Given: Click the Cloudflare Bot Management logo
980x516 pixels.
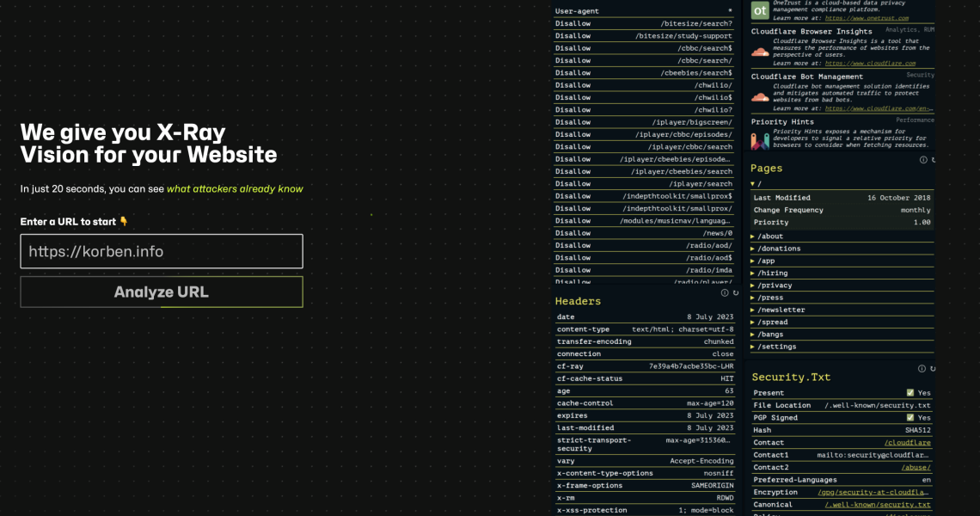Looking at the screenshot, I should coord(760,97).
